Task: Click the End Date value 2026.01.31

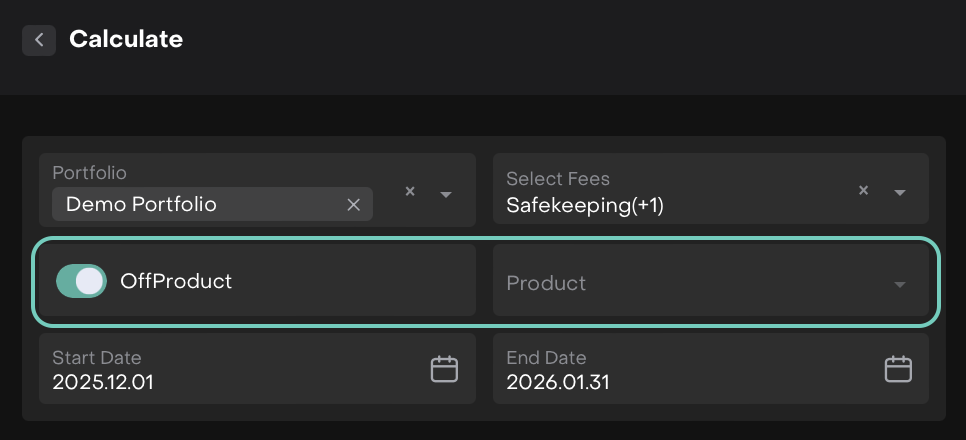Action: tap(558, 381)
